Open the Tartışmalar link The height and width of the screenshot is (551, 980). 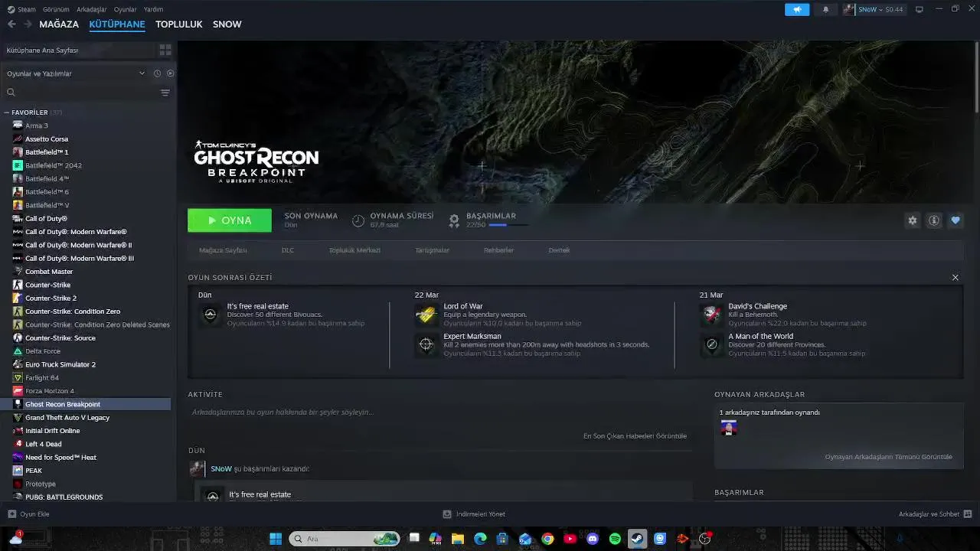(432, 250)
